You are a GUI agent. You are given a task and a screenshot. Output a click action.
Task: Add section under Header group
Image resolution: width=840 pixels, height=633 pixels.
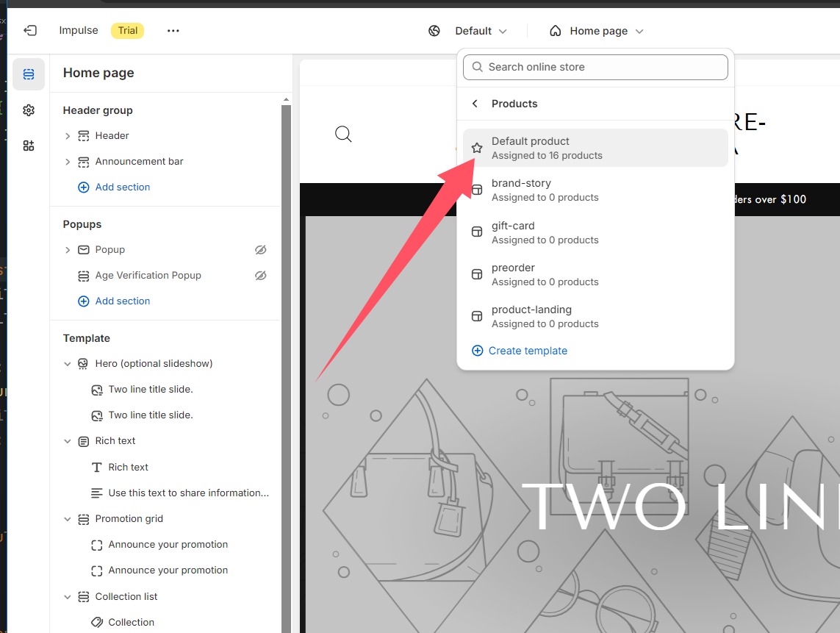[x=114, y=187]
